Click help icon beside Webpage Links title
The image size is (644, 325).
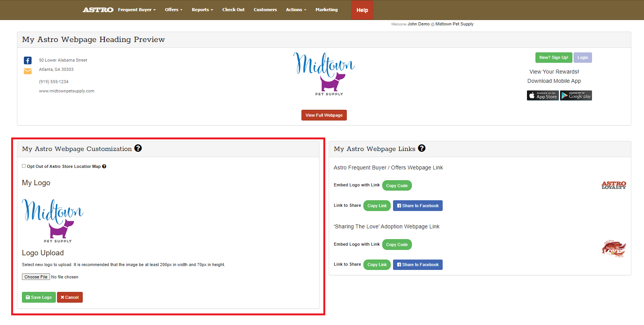(x=422, y=148)
